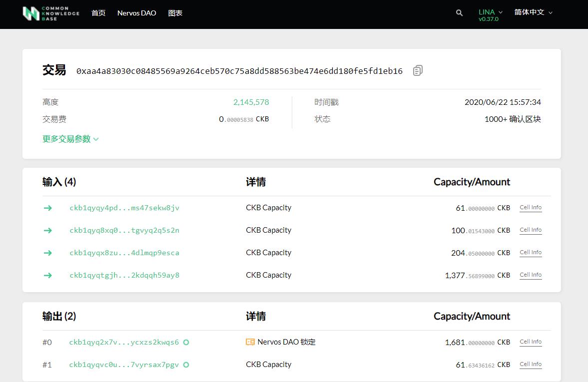The height and width of the screenshot is (382, 588).
Task: Go to 首页 in the navigation bar
Action: pyautogui.click(x=98, y=13)
